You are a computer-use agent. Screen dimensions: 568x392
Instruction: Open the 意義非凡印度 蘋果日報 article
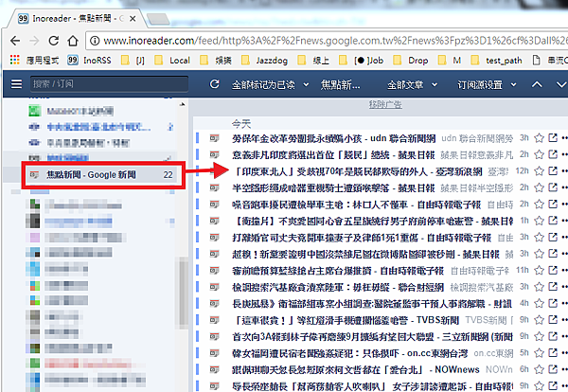tap(333, 155)
